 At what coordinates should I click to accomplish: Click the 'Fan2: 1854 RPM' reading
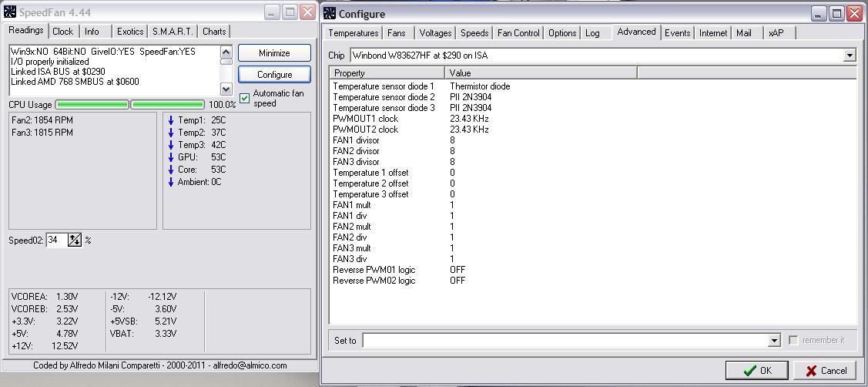pos(42,120)
